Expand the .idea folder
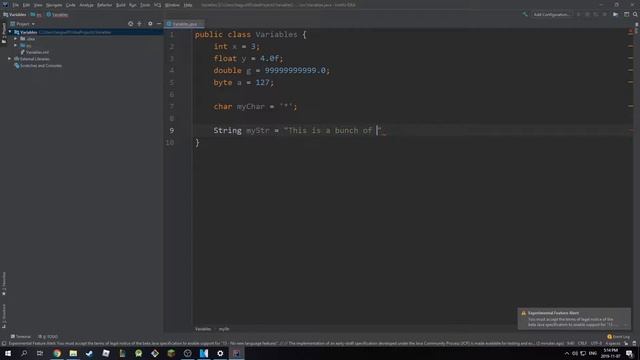The image size is (640, 360). (16, 38)
